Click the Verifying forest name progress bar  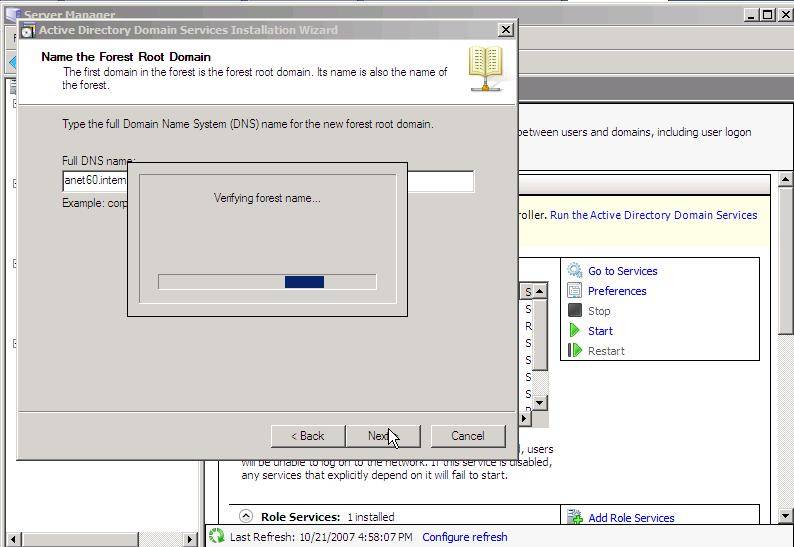pyautogui.click(x=267, y=282)
